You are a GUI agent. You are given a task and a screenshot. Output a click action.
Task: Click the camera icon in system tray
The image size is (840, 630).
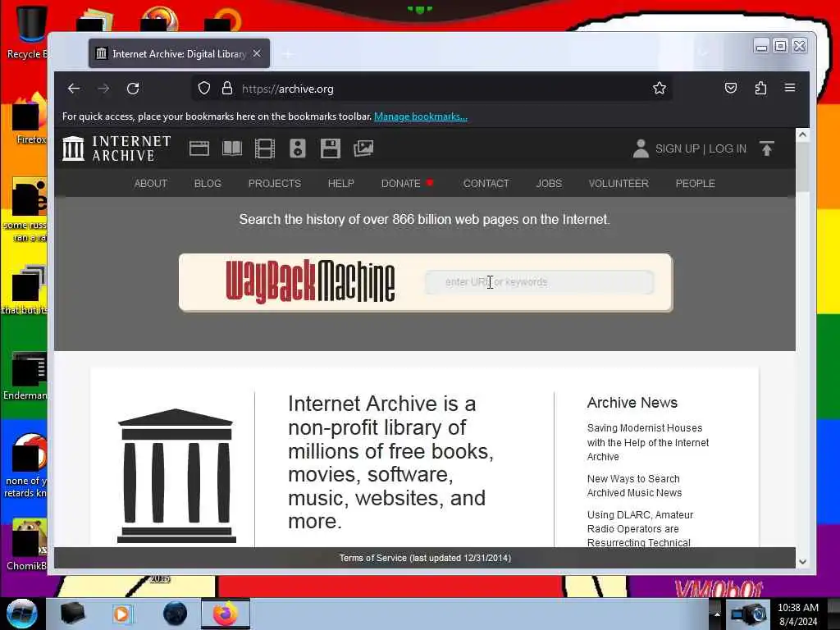[x=749, y=614]
